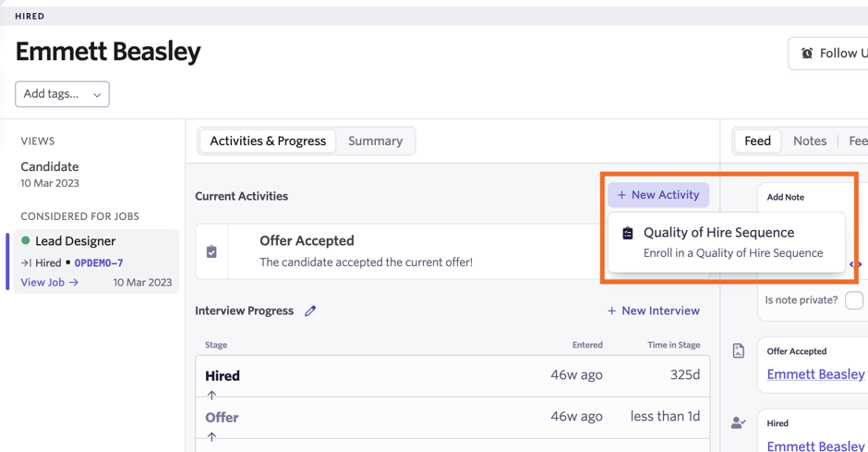
Task: Click the pencil edit icon next to Interview Progress
Action: click(x=310, y=311)
